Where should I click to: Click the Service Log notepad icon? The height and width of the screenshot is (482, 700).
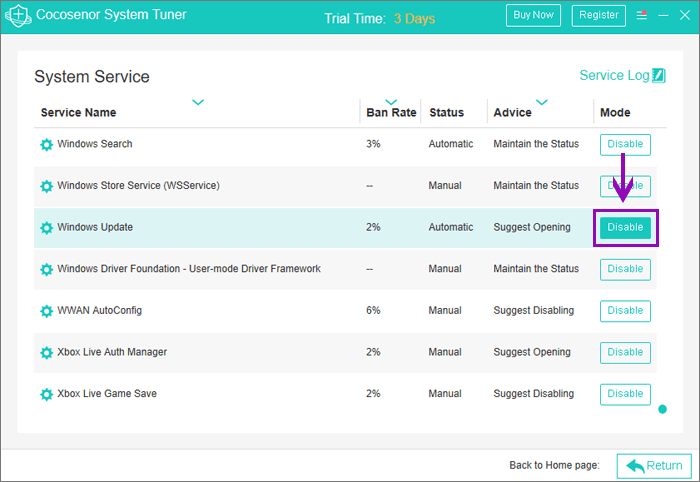[x=658, y=75]
